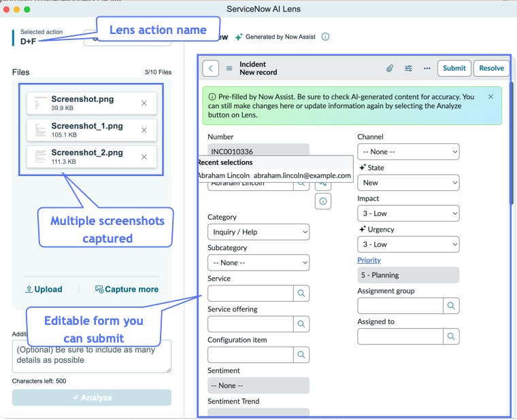Click the Capture more button
Screen dimensions: 517x420
127,290
